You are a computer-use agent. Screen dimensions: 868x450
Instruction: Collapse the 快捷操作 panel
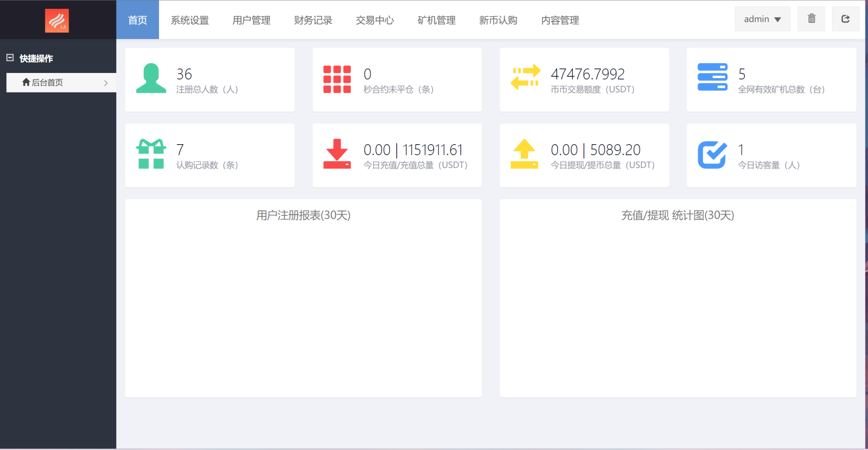(x=10, y=58)
